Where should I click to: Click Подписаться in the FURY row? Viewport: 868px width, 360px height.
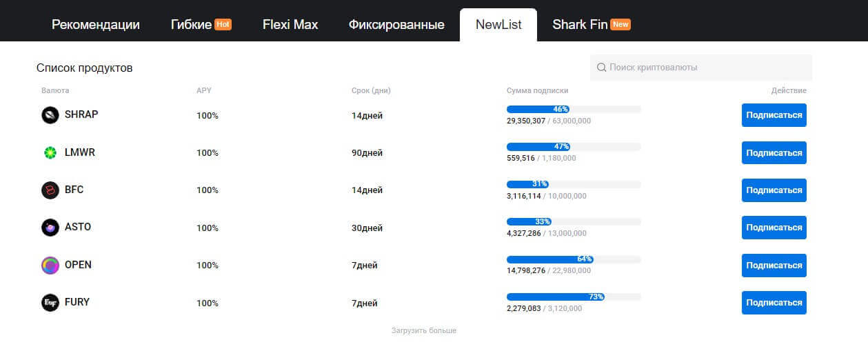coord(774,303)
